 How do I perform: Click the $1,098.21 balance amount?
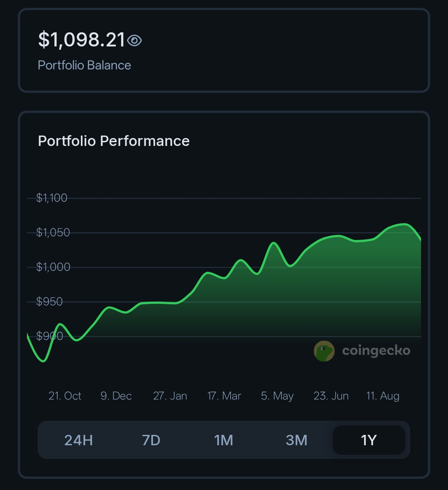point(82,40)
